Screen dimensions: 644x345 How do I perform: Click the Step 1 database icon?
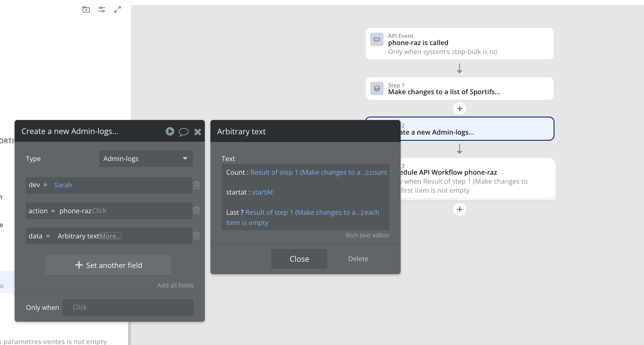point(377,89)
